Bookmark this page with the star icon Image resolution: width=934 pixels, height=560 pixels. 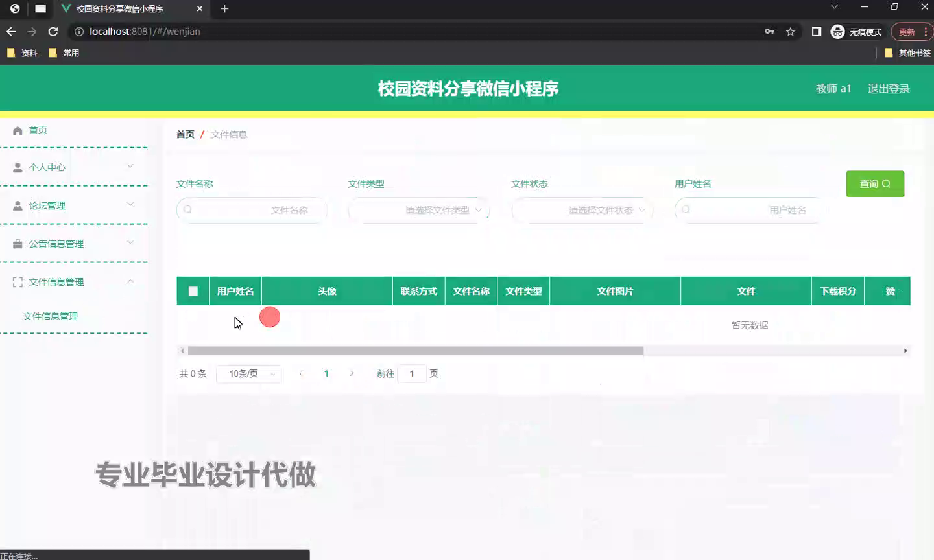[790, 31]
